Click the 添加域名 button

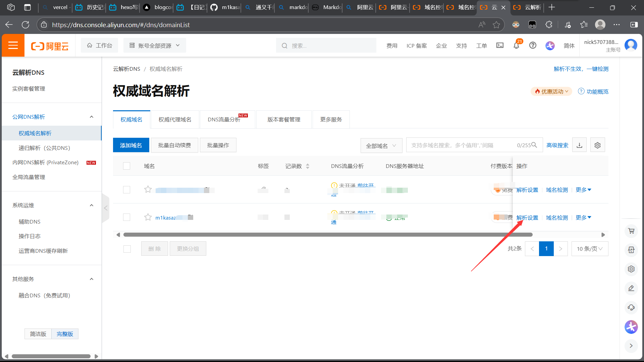[131, 145]
